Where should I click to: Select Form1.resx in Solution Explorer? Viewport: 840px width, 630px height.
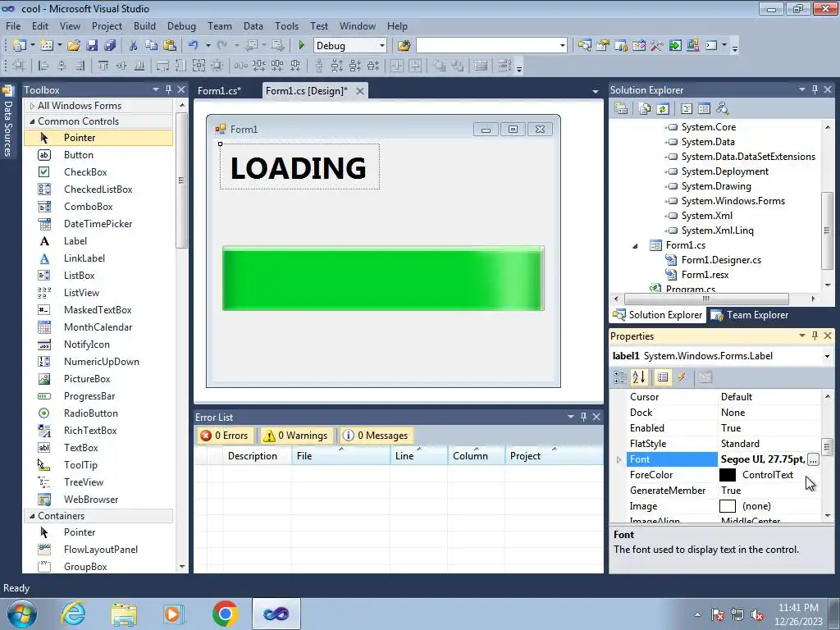(705, 275)
